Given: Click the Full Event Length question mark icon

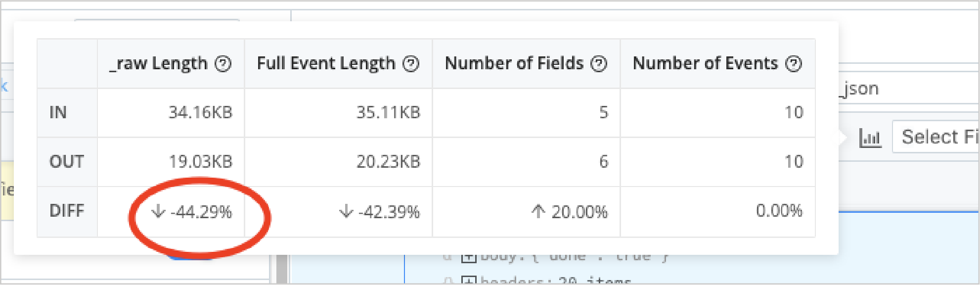Looking at the screenshot, I should 409,63.
